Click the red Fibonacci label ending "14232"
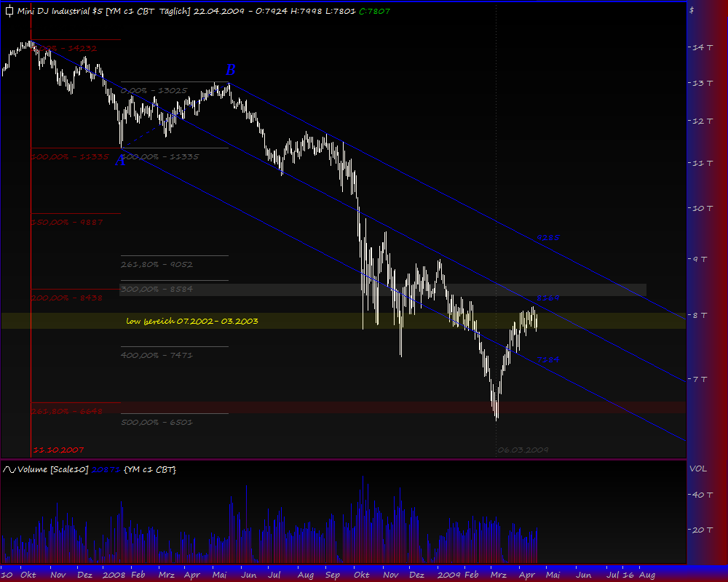This screenshot has width=728, height=582. coord(65,48)
